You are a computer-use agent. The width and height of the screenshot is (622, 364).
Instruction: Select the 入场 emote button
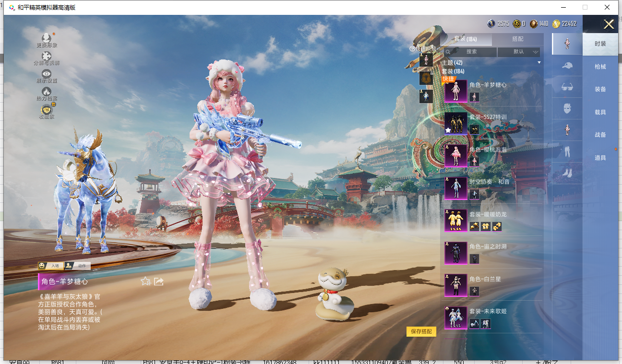50,266
